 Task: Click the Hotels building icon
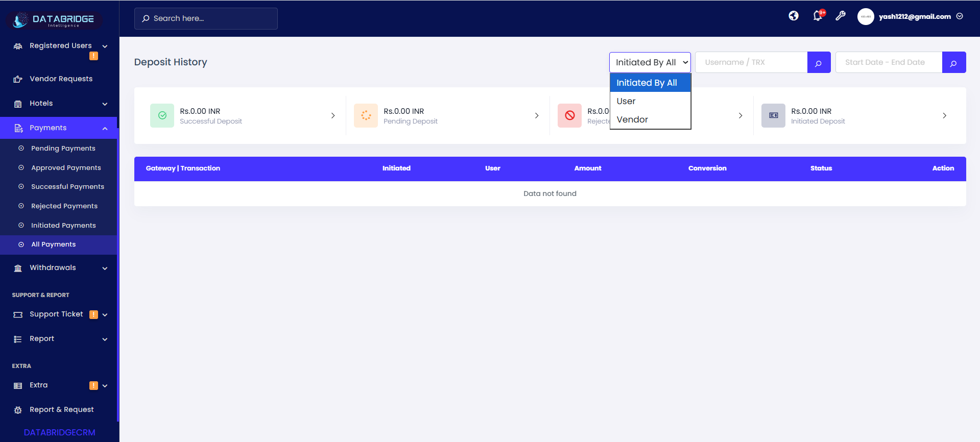point(18,104)
